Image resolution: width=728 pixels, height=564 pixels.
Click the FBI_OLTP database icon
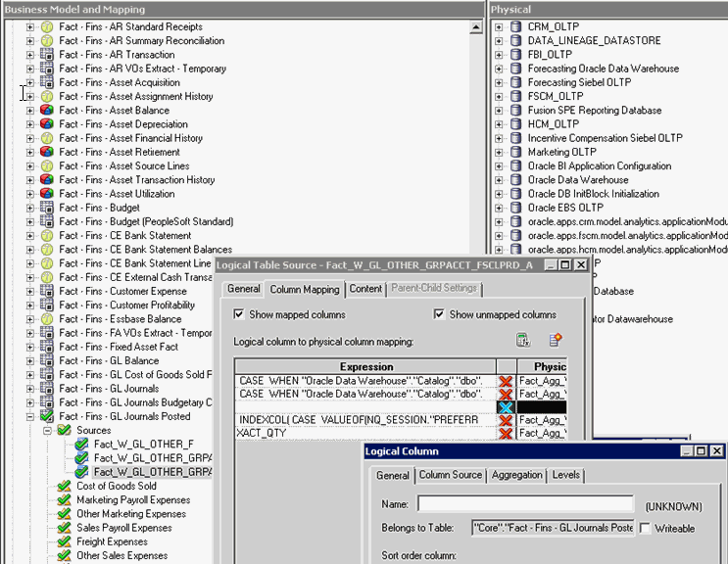(x=515, y=55)
